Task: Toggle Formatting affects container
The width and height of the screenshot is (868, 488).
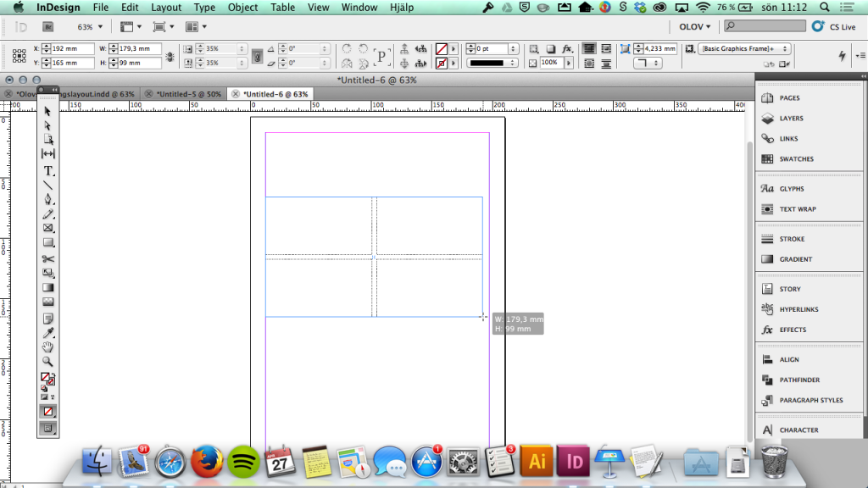Action: point(44,397)
